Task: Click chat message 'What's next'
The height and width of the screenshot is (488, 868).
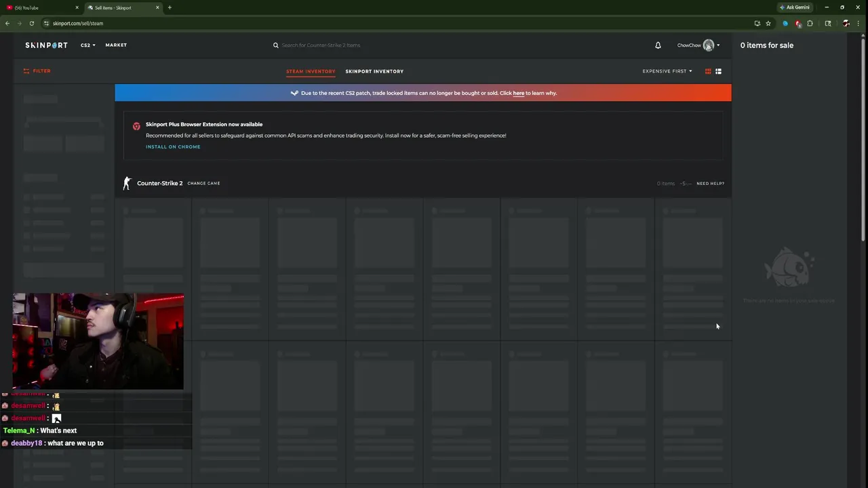Action: tap(58, 431)
